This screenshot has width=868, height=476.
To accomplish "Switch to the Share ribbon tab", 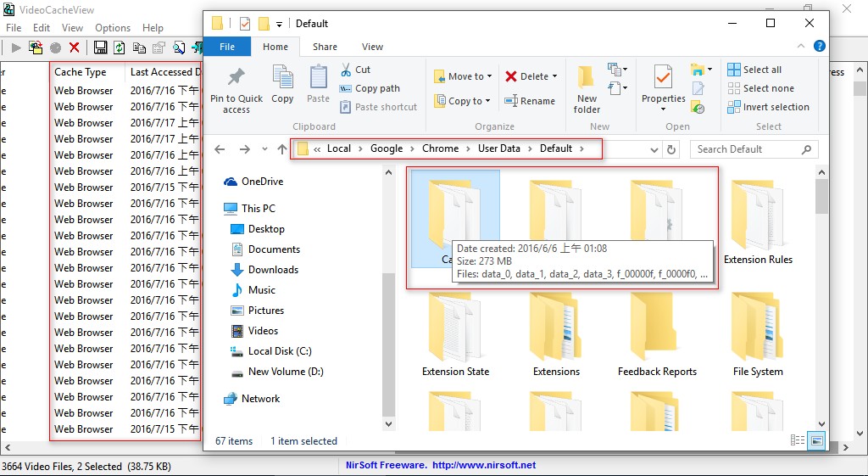I will click(x=325, y=47).
